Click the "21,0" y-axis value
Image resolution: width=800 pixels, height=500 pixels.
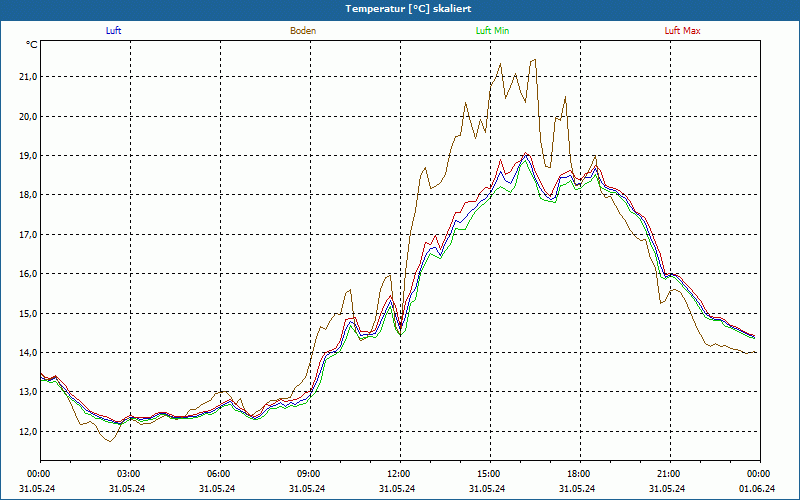pyautogui.click(x=28, y=77)
